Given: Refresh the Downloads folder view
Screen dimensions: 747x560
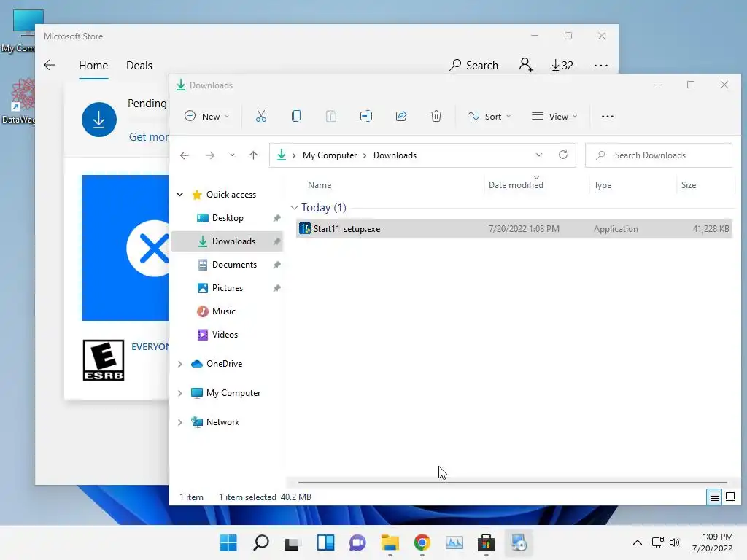Looking at the screenshot, I should point(563,155).
